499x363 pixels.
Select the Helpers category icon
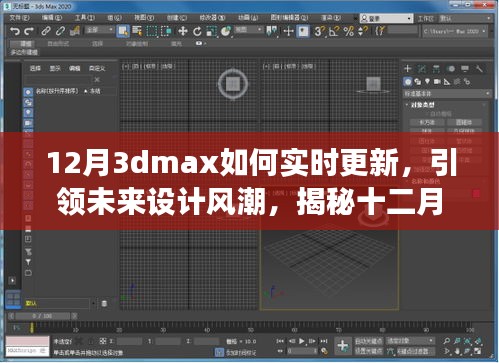pos(447,81)
